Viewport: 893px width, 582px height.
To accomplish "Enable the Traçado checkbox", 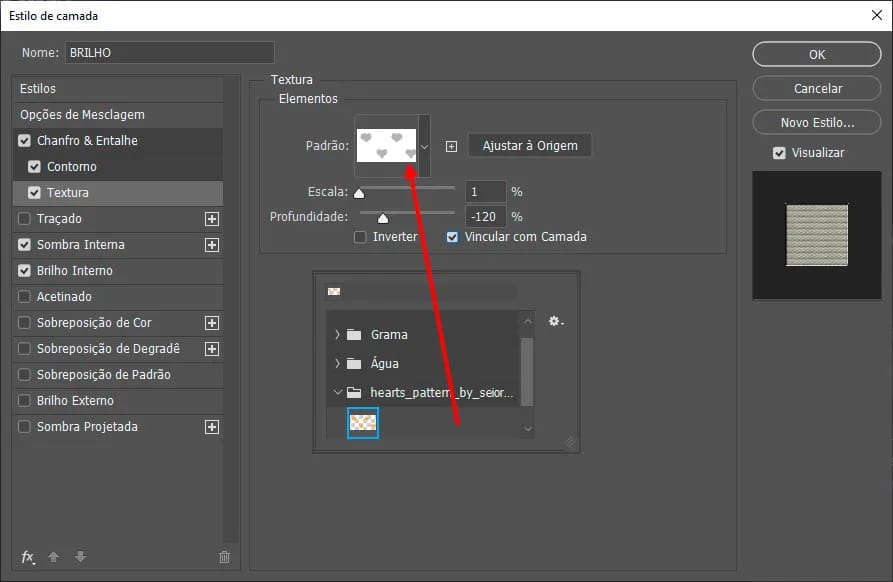I will (x=24, y=219).
